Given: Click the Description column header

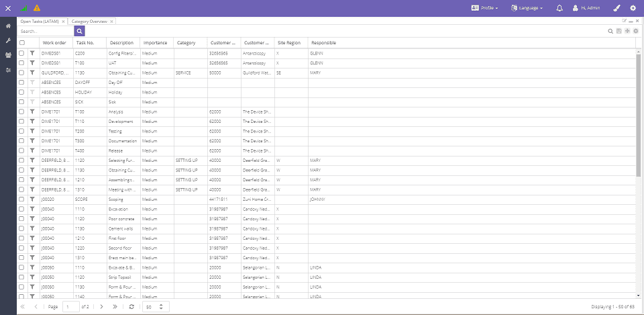Looking at the screenshot, I should [123, 43].
